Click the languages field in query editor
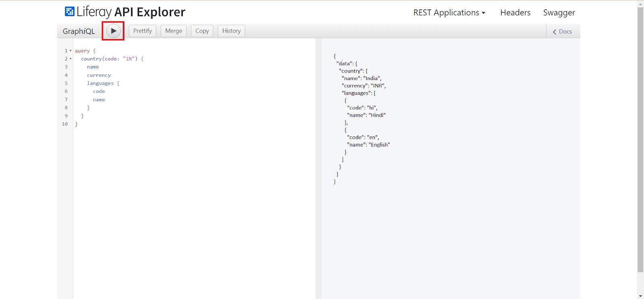Viewport: 644px width, 299px height. (x=100, y=83)
